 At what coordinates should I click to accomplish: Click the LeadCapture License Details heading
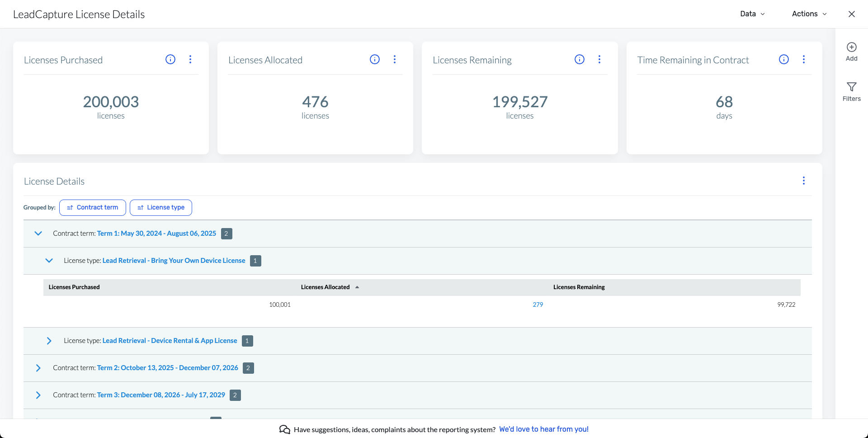(79, 14)
